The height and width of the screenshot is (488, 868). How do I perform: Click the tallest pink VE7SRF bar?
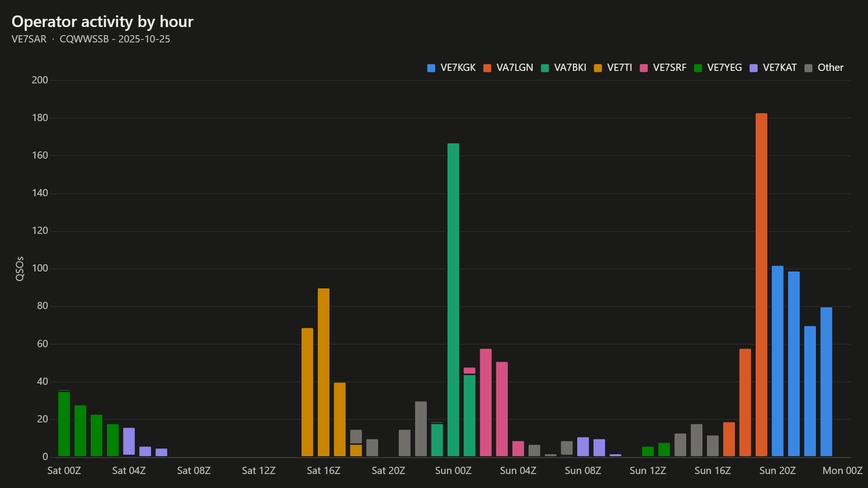[486, 402]
